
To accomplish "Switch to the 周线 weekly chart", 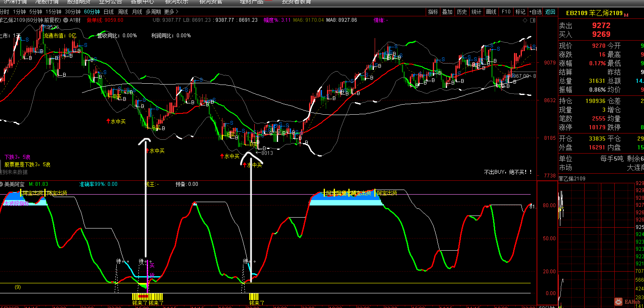I will [123, 12].
